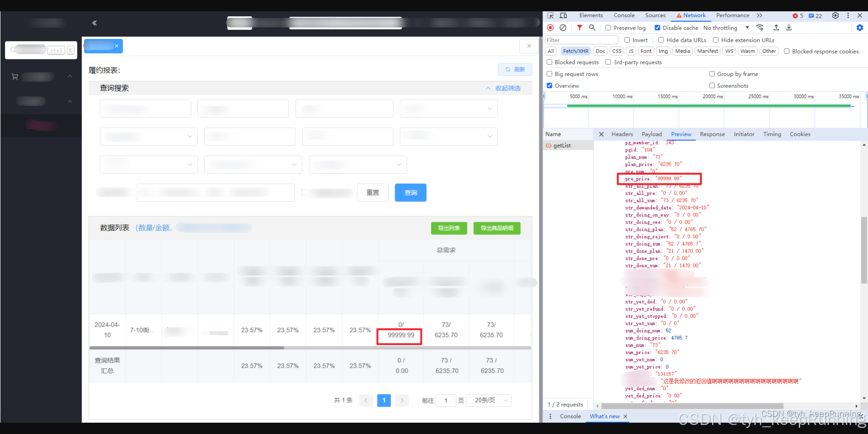Click the refresh 刷新 button
This screenshot has width=868, height=434.
(x=515, y=69)
